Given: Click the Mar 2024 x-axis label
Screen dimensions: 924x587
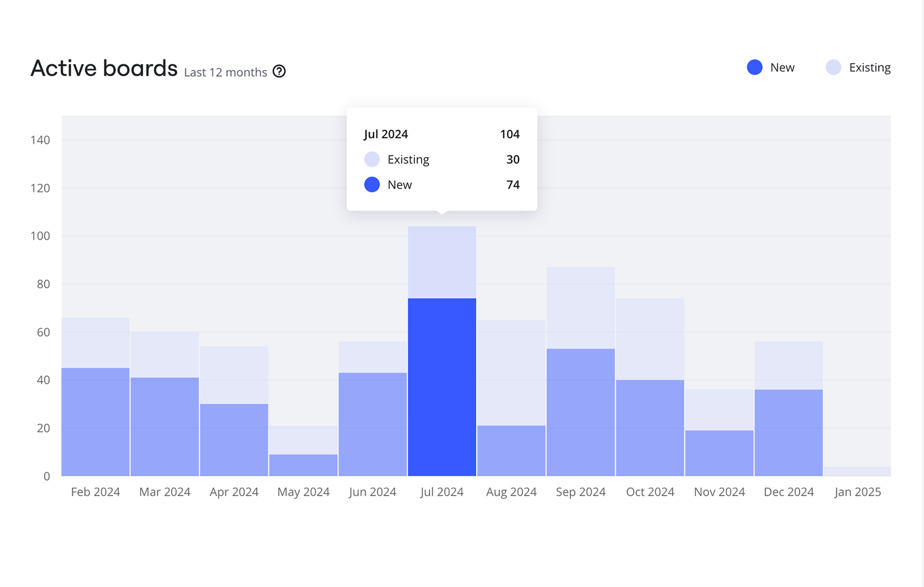Looking at the screenshot, I should pos(165,492).
